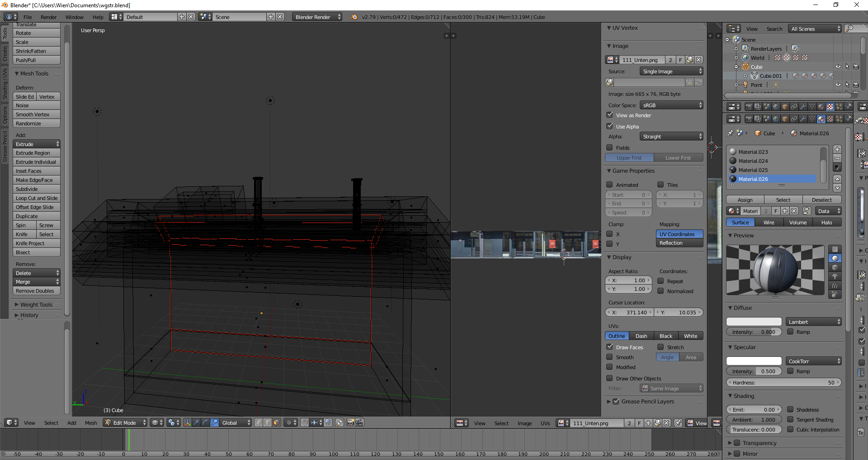Click the OpenGL render camera icon
868x460 pixels.
[x=350, y=422]
